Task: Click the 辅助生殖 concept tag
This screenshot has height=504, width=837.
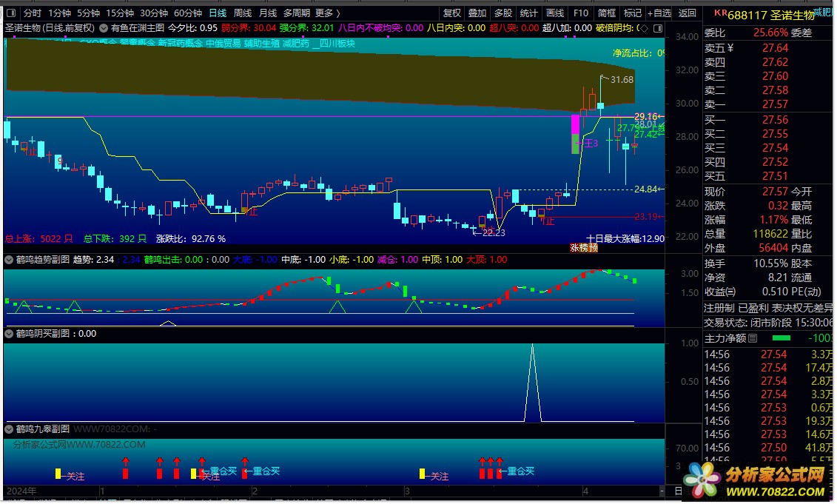Action: (x=261, y=43)
